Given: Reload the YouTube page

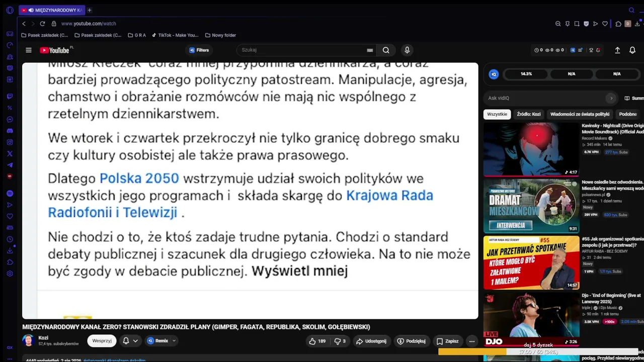Looking at the screenshot, I should point(42,24).
